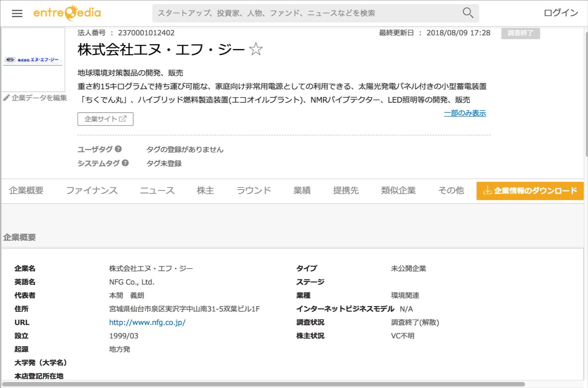The width and height of the screenshot is (588, 388).
Task: Click the pencil icon to edit company data
Action: click(6, 98)
